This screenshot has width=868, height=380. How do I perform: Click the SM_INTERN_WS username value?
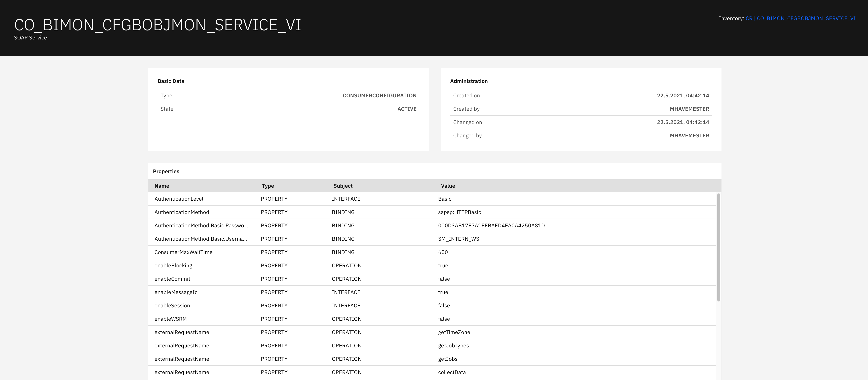[x=458, y=239]
